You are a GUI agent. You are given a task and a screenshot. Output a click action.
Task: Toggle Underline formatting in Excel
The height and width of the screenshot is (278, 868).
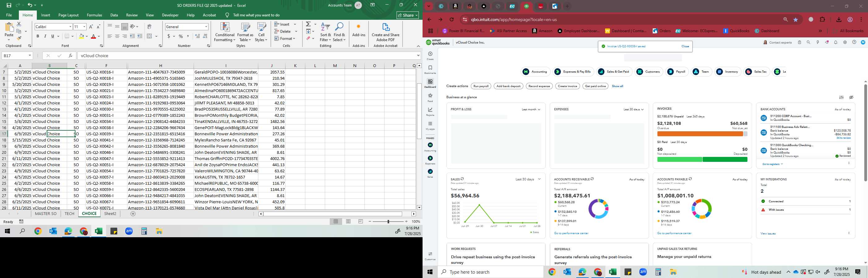[x=53, y=36]
